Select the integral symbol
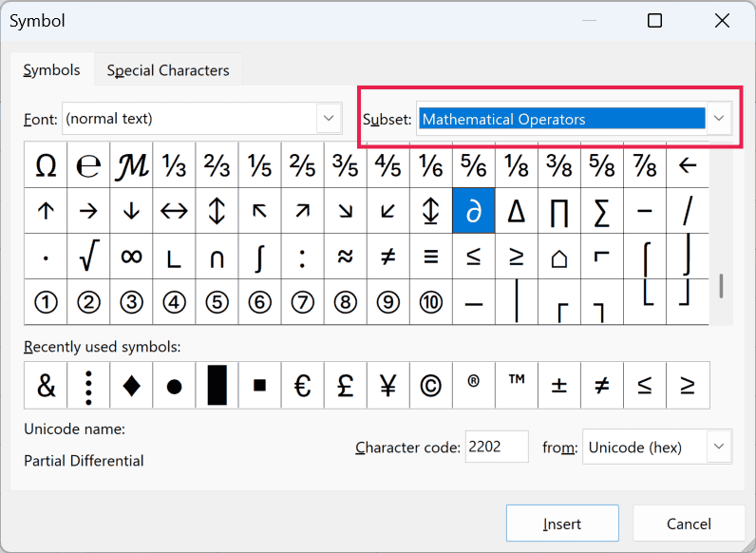Viewport: 756px width, 553px height. tap(260, 257)
